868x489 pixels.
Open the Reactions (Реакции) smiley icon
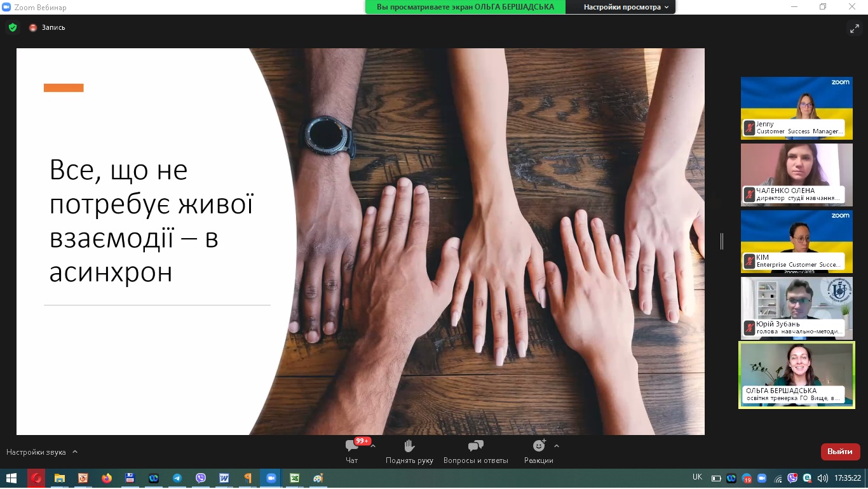539,446
